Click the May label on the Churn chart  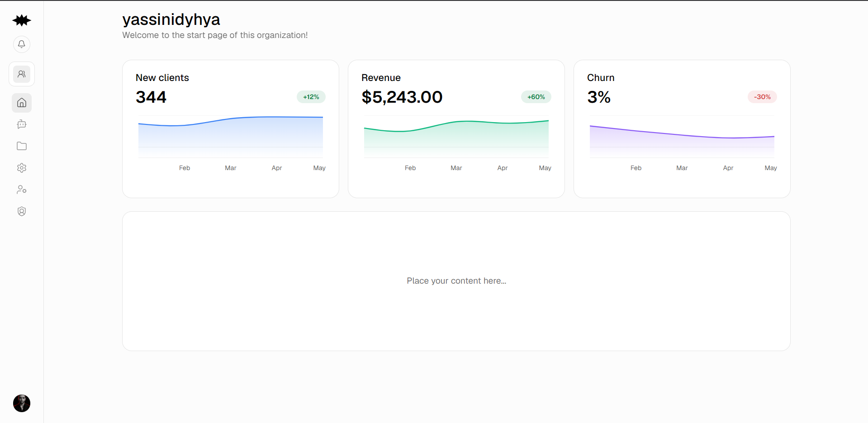click(771, 168)
